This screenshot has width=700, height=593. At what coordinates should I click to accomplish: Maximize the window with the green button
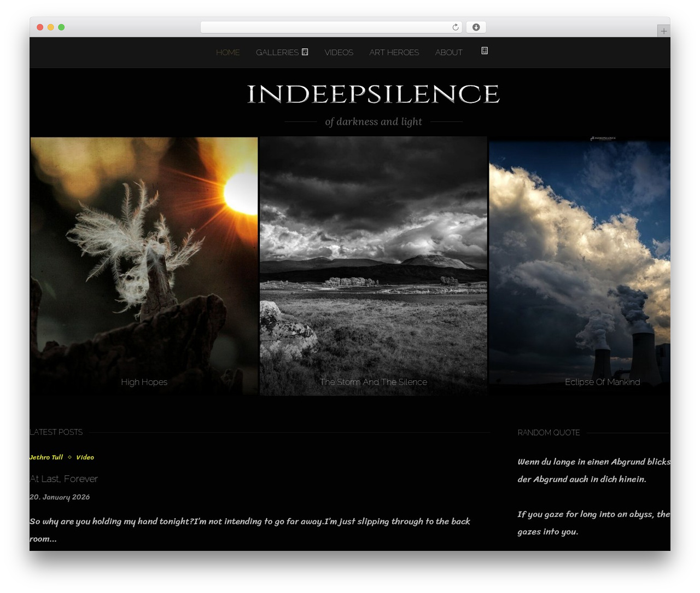(x=61, y=27)
